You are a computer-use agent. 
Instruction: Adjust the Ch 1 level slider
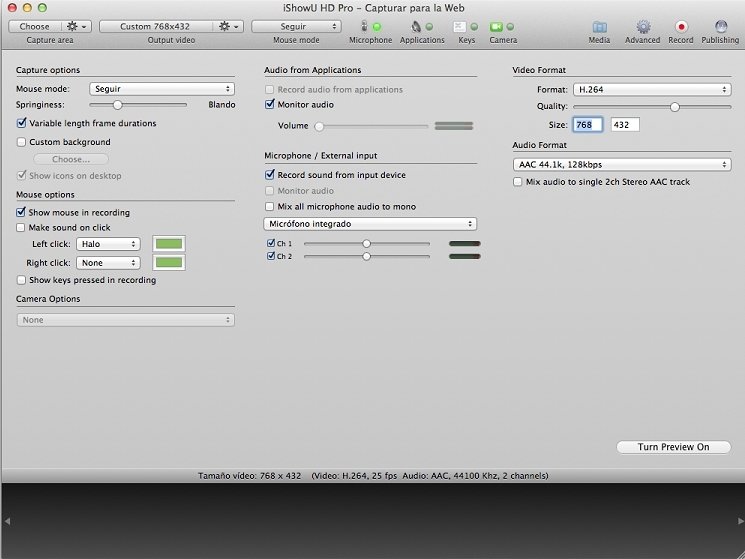[366, 244]
